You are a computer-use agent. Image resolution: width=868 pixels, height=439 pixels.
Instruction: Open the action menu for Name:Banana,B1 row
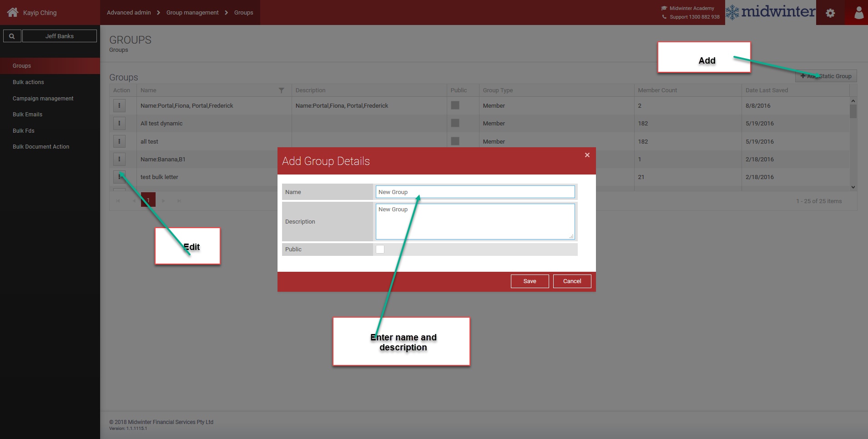tap(119, 159)
